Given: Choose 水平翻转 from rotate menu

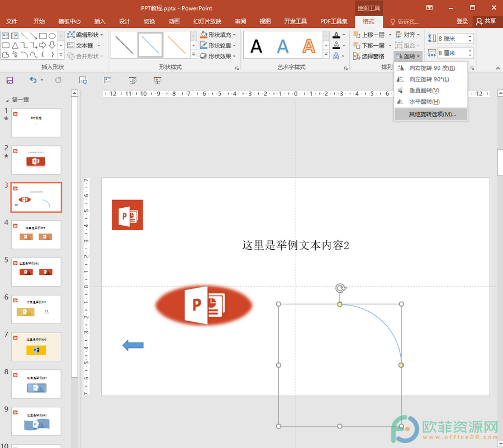Looking at the screenshot, I should click(x=430, y=102).
